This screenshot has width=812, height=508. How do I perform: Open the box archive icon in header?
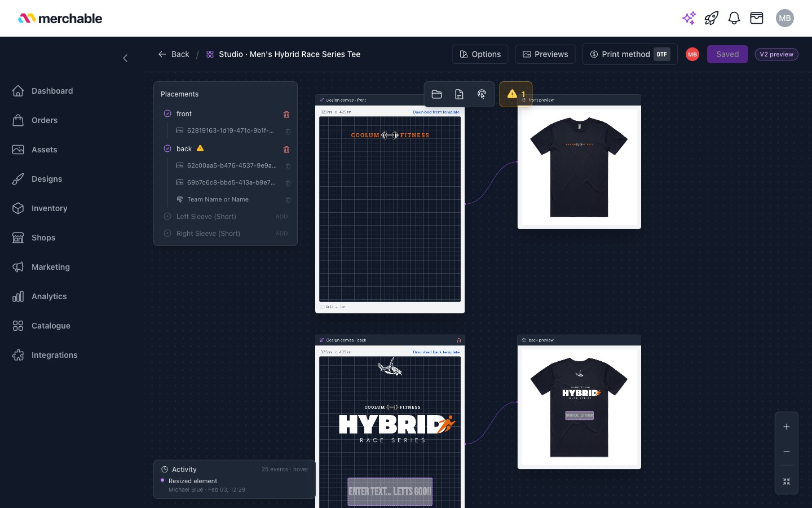757,18
